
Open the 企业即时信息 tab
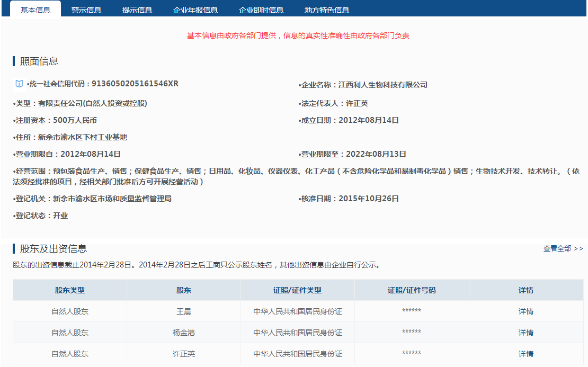261,10
